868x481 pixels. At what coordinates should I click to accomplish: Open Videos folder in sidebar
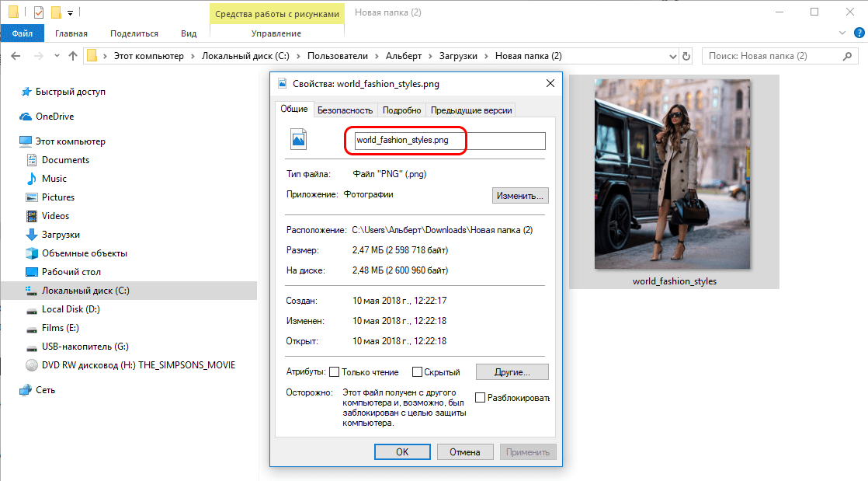[x=55, y=216]
